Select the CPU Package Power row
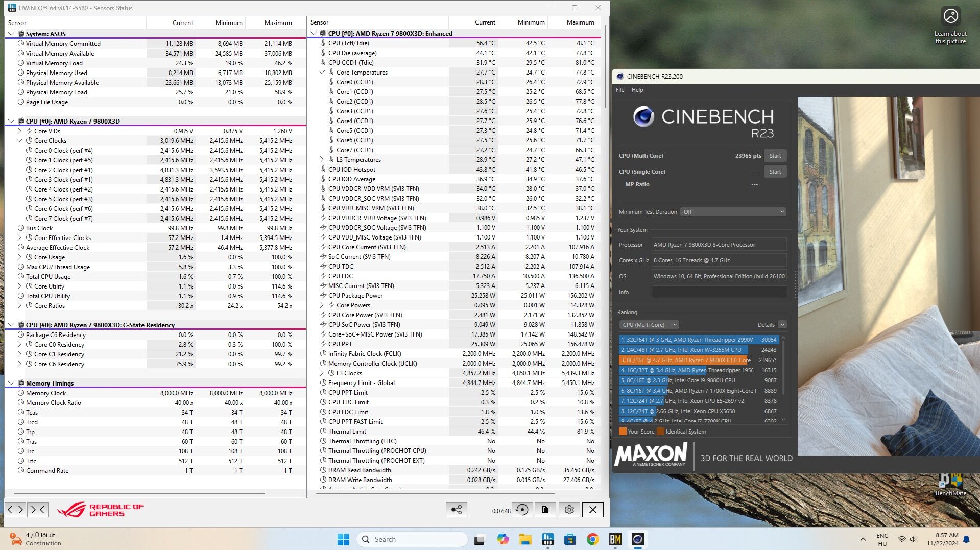The image size is (980, 550). tap(455, 295)
